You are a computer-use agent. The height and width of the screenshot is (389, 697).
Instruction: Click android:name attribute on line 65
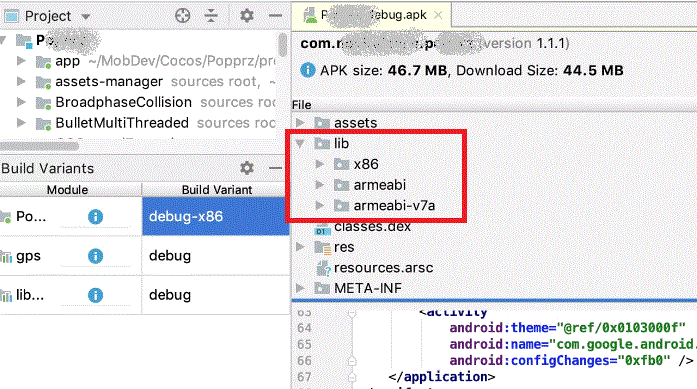[499, 344]
